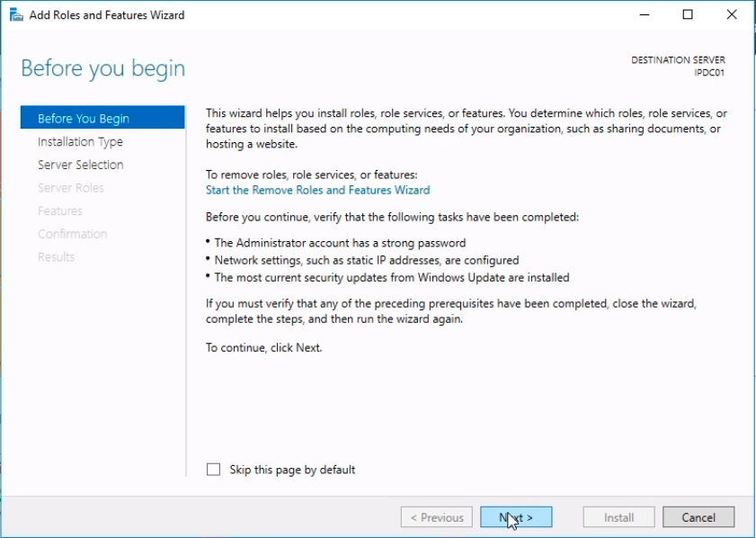Click the Before you begin page heading

click(x=102, y=68)
